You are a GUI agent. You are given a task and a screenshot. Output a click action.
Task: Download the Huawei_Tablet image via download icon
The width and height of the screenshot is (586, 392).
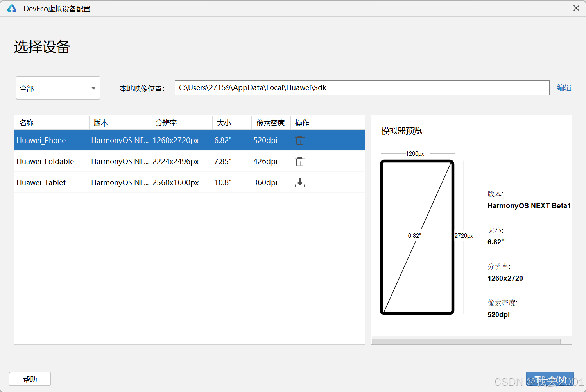[x=300, y=183]
